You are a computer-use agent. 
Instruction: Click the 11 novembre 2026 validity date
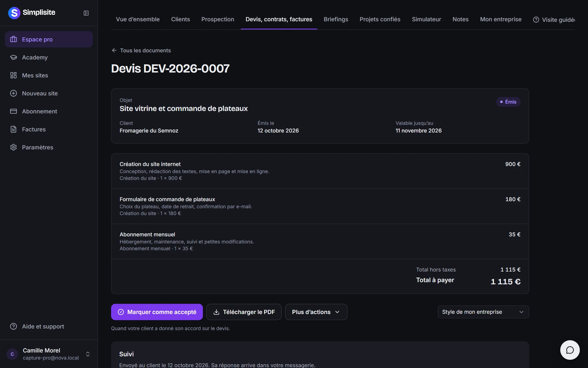[418, 131]
